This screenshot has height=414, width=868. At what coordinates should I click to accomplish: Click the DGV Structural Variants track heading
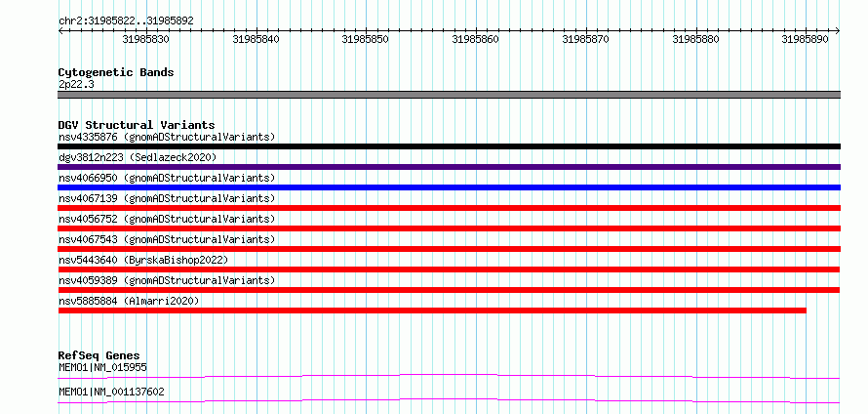click(x=137, y=125)
